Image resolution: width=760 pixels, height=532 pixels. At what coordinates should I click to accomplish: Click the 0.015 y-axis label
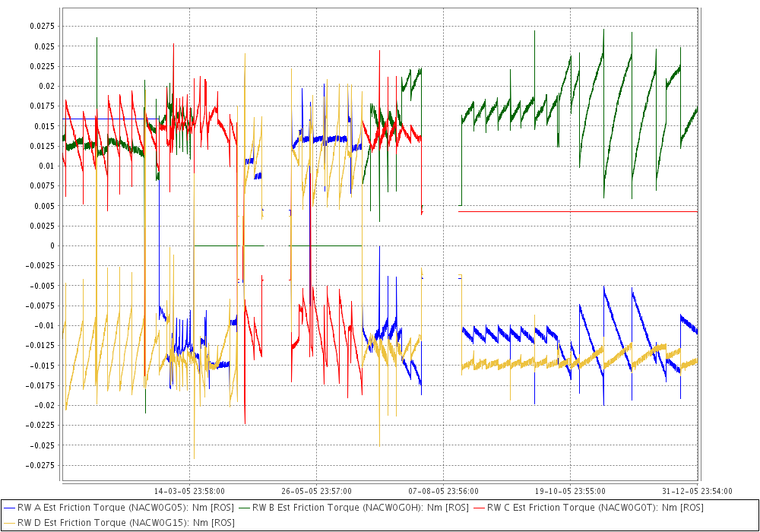(44, 126)
